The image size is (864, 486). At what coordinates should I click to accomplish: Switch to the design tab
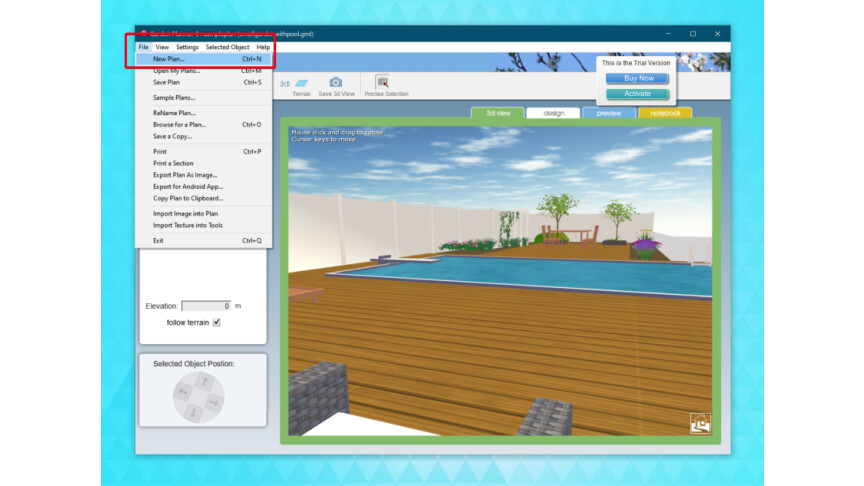[x=553, y=113]
